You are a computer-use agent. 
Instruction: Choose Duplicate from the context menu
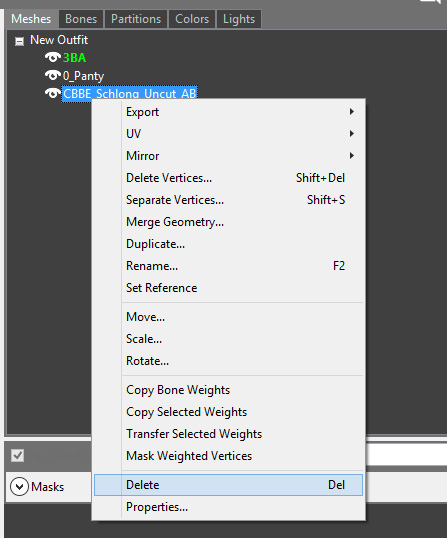pyautogui.click(x=228, y=244)
